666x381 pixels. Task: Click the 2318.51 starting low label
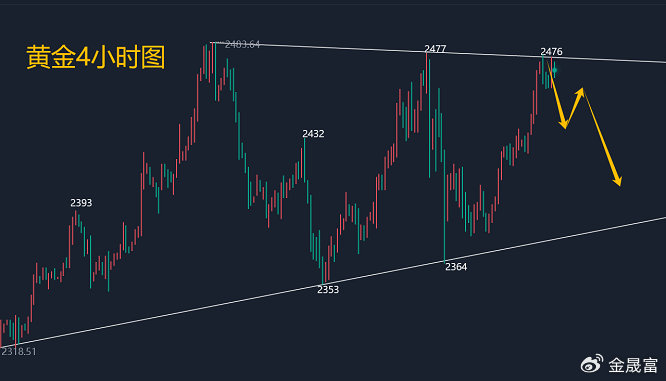(19, 352)
